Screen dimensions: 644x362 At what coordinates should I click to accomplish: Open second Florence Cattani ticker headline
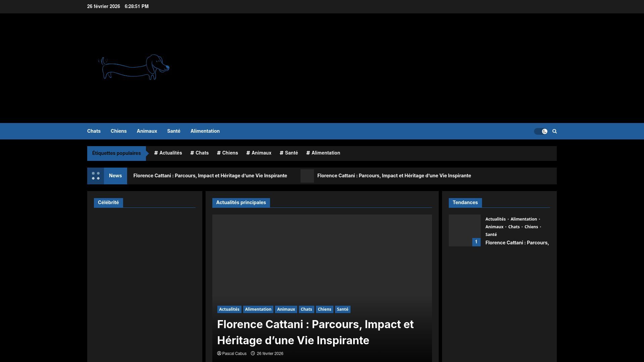coord(394,176)
